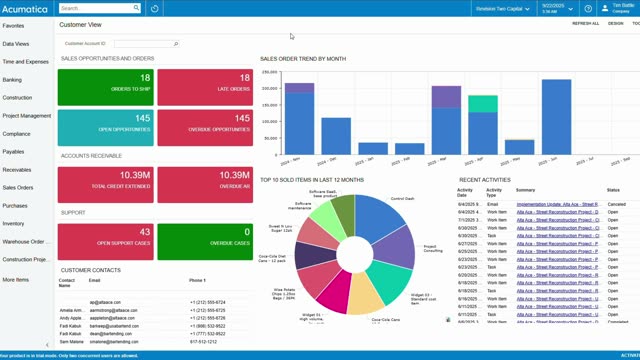This screenshot has height=360, width=640.
Task: Click the Refresh All button
Action: coord(586,24)
